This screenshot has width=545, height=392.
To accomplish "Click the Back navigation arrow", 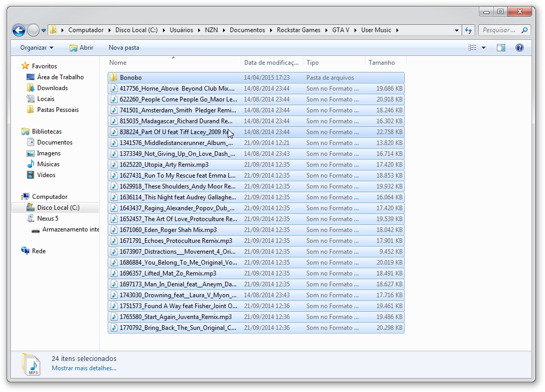I will coord(19,30).
